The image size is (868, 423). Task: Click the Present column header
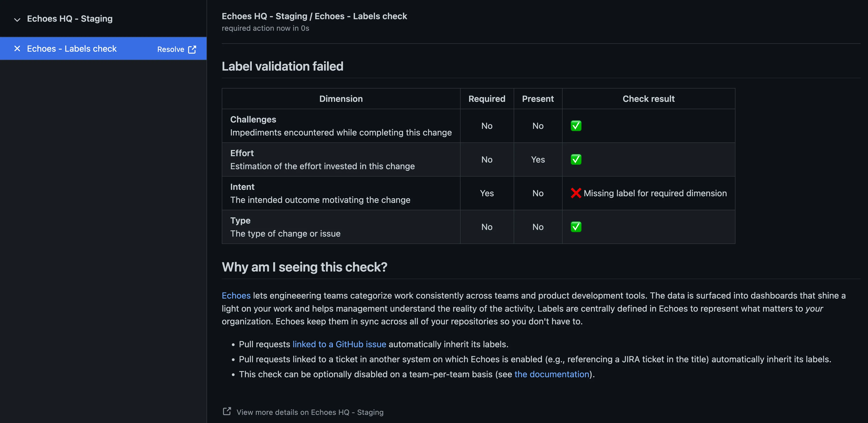538,99
